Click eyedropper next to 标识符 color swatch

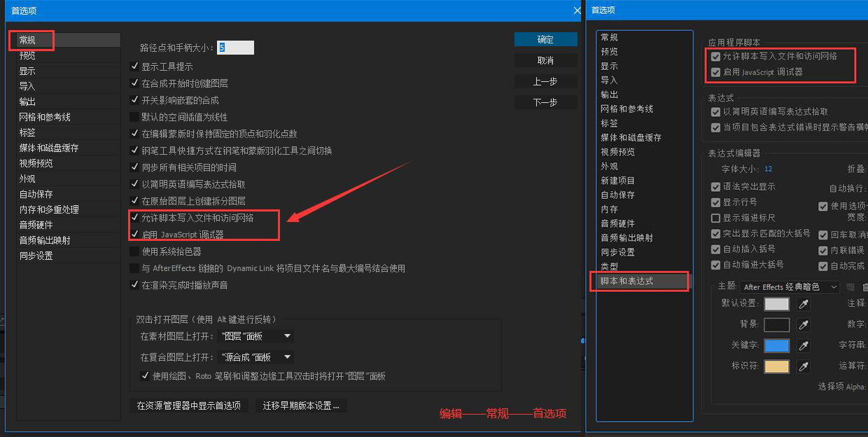[804, 366]
